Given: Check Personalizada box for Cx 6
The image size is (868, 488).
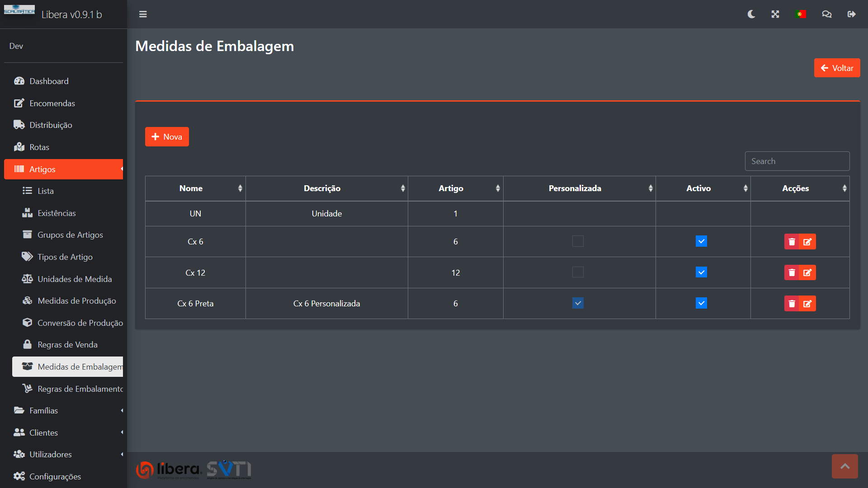Looking at the screenshot, I should (578, 241).
